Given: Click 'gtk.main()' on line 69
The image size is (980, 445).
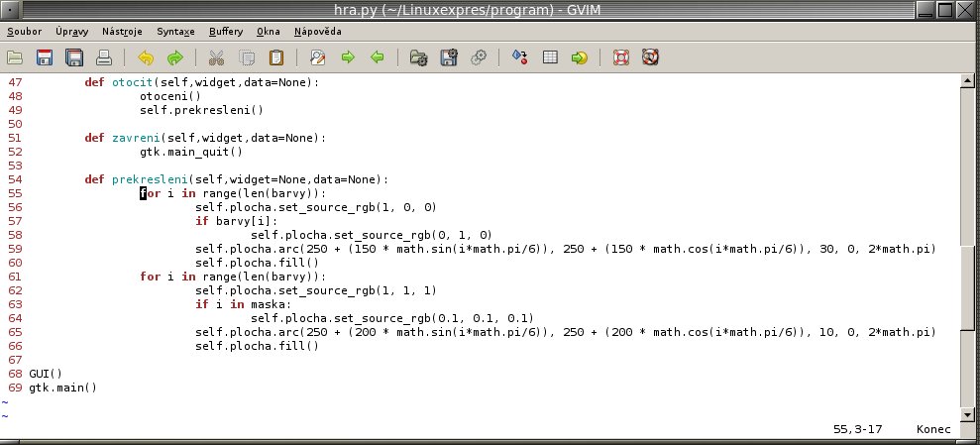Looking at the screenshot, I should pos(63,388).
